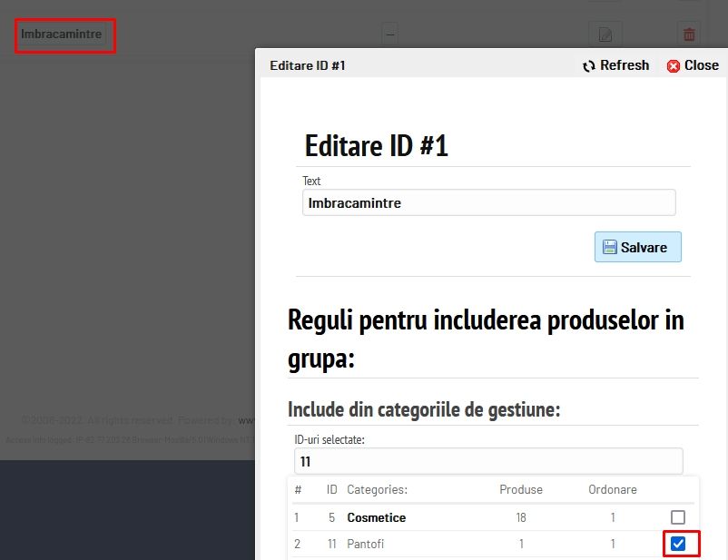Click the Categories column header
Viewport: 728px width, 560px height.
point(377,489)
